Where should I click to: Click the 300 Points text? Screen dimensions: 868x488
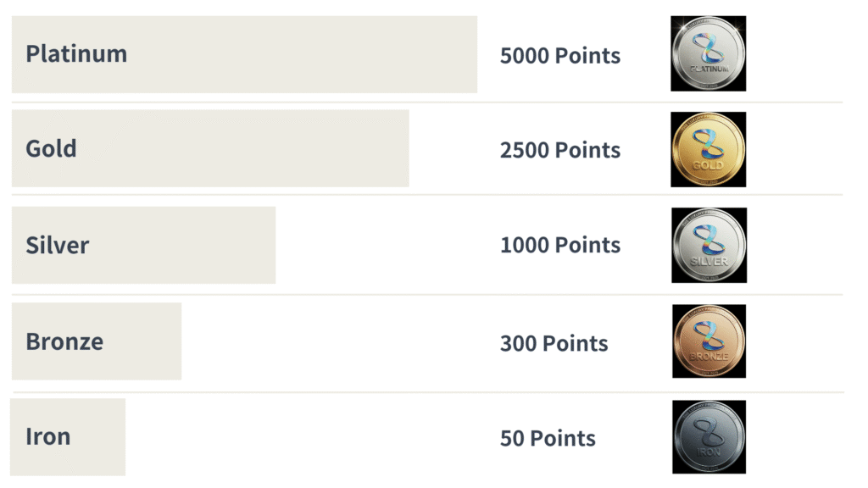(x=554, y=343)
